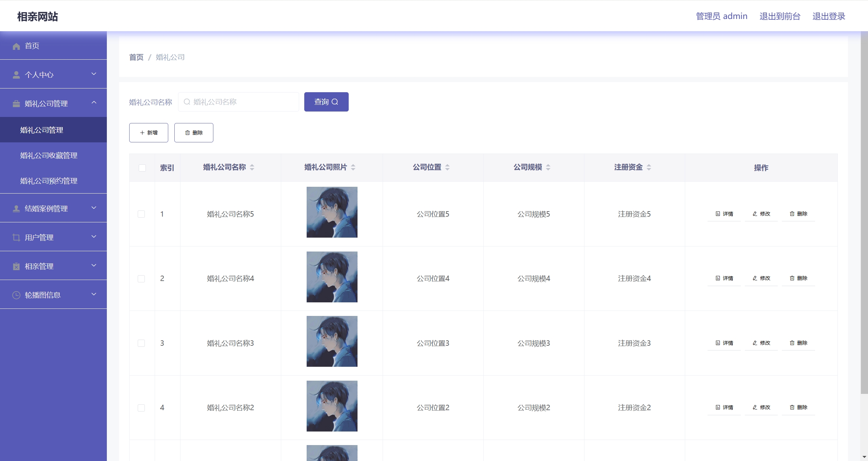
Task: Open the 用户管理 sidebar menu
Action: [x=53, y=237]
